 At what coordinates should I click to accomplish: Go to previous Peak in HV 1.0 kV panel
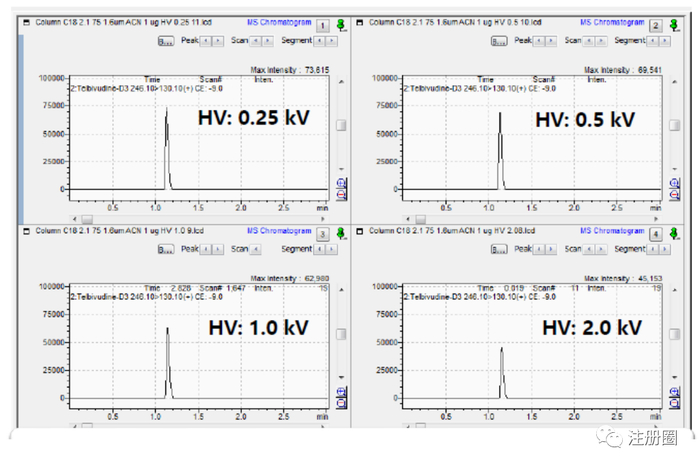[x=206, y=249]
